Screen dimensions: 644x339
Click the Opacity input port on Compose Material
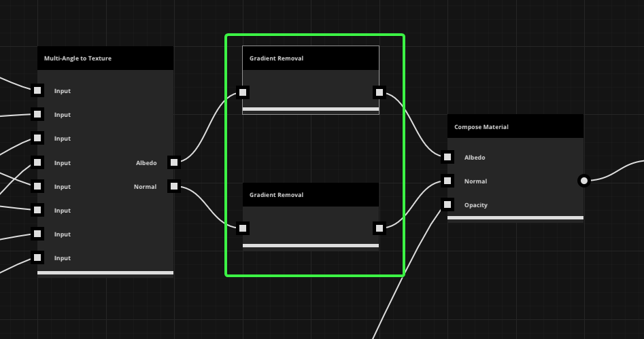447,204
